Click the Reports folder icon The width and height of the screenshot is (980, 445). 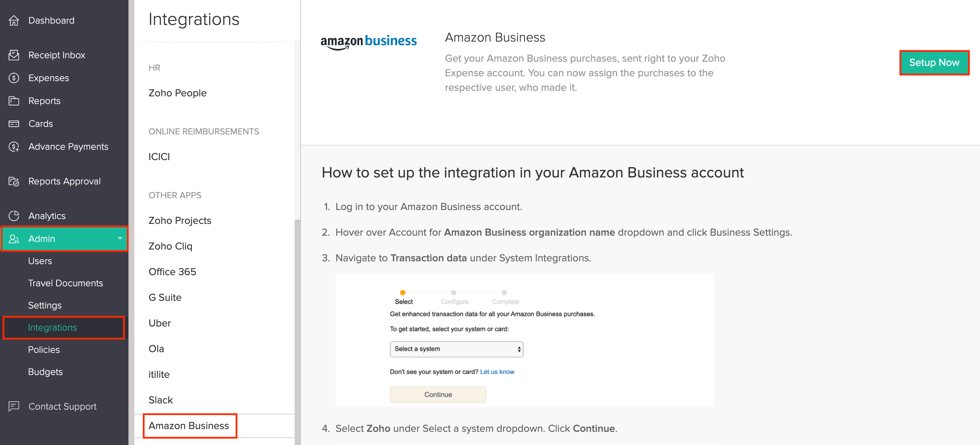pos(14,101)
